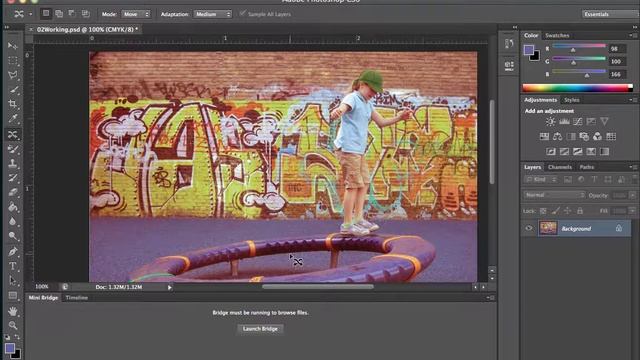The height and width of the screenshot is (360, 640).
Task: Add a Color Balance adjustment
Action: coord(558,136)
